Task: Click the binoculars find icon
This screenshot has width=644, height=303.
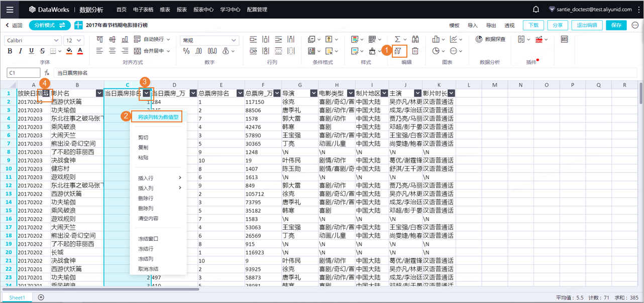Action: [x=415, y=39]
